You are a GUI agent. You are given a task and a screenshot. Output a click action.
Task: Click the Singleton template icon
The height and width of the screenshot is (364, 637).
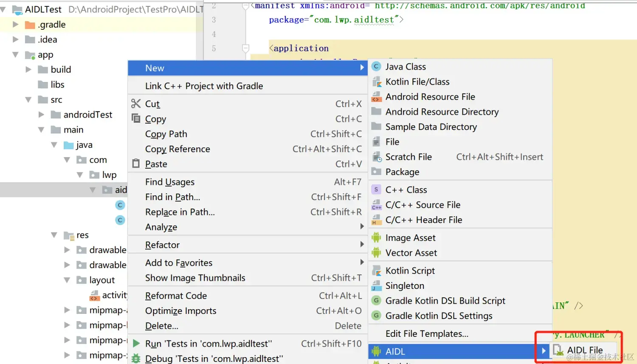[376, 286]
